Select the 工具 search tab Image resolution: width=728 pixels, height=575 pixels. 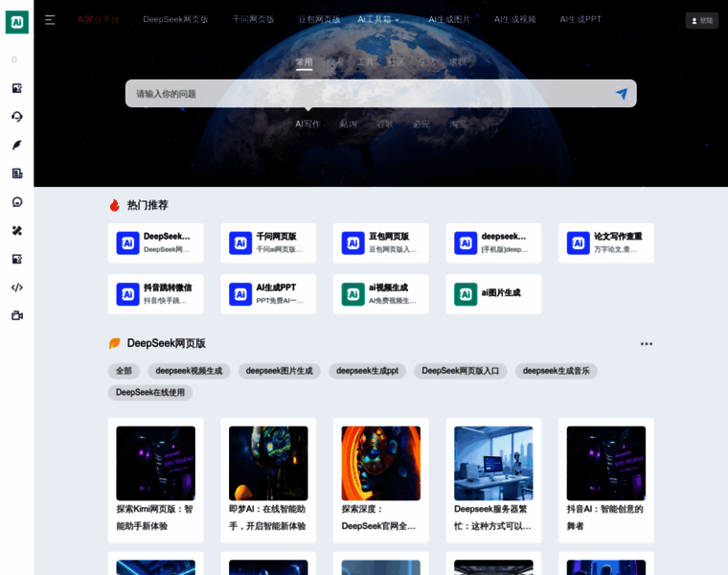pos(365,62)
